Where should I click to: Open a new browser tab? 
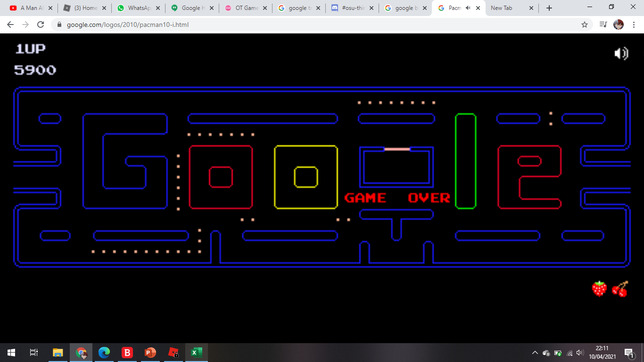point(549,8)
